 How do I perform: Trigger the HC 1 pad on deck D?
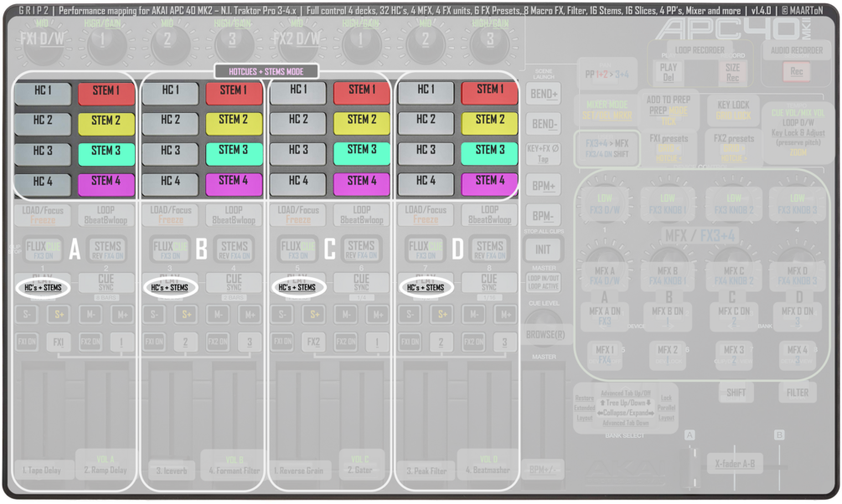(x=426, y=92)
